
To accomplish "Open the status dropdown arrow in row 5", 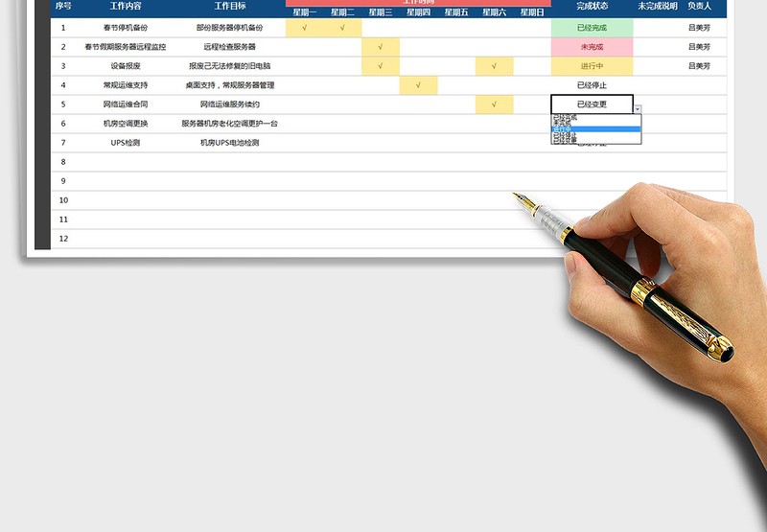I will (x=638, y=109).
